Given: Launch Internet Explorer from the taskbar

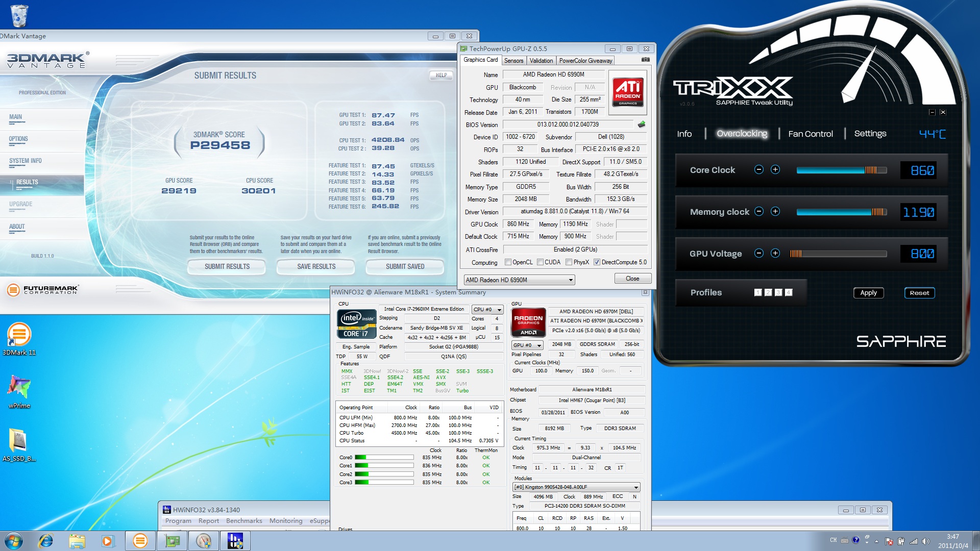Looking at the screenshot, I should tap(46, 541).
